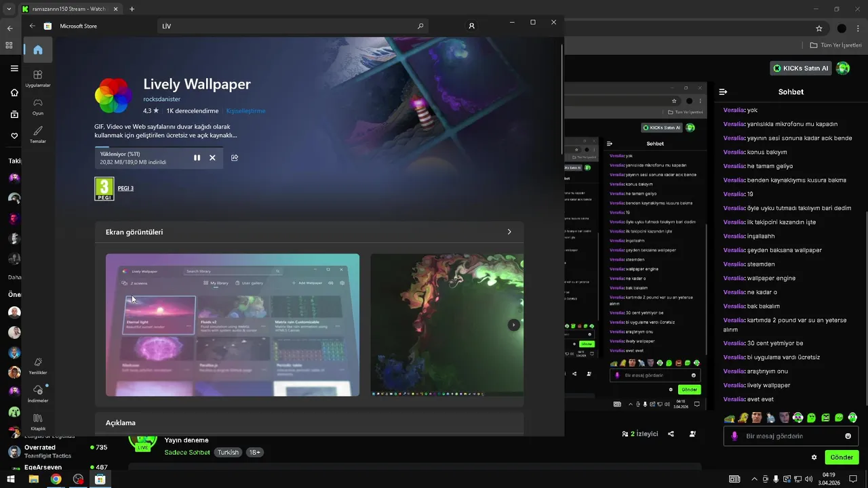Share the stream via share icon

[x=671, y=434]
